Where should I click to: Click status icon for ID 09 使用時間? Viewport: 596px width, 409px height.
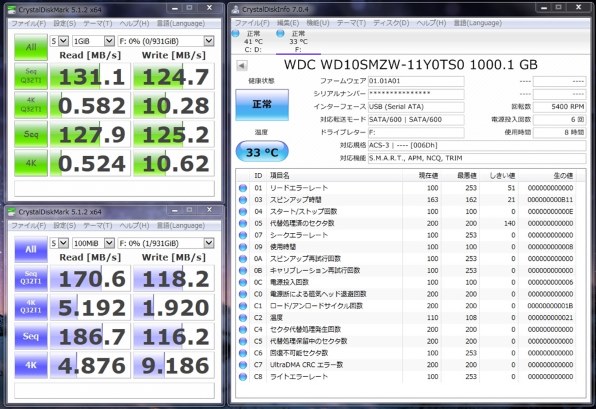(x=243, y=247)
